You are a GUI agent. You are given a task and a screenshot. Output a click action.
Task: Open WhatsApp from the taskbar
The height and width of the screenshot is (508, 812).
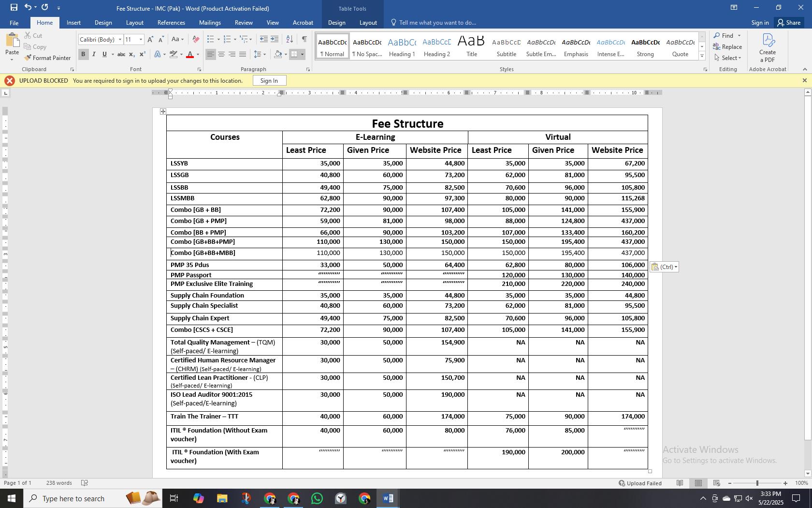pos(317,498)
